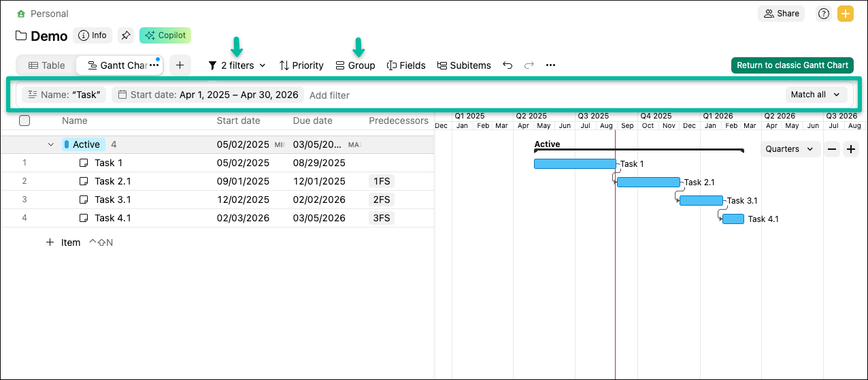Pin the Demo folder
Screen dimensions: 868x380
126,35
